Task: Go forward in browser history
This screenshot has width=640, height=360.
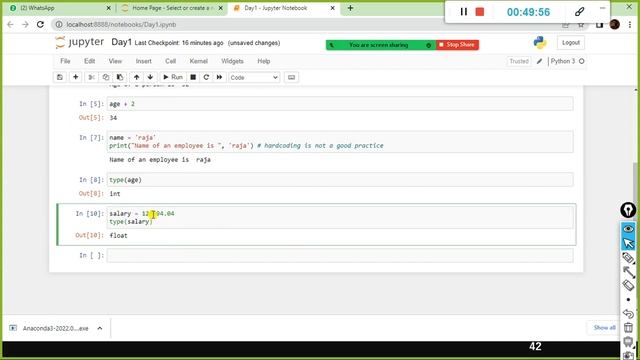Action: [x=25, y=24]
